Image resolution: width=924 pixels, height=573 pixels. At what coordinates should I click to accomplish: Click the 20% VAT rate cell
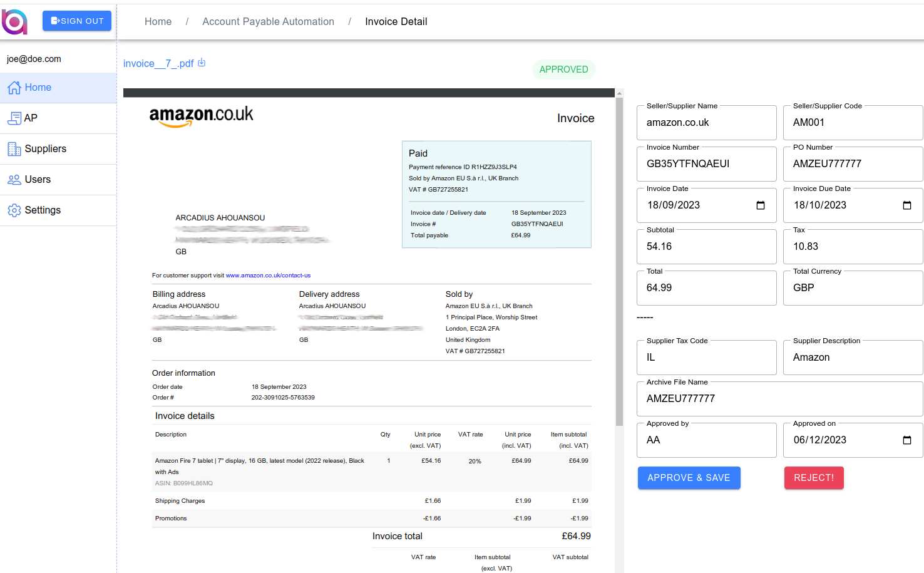(475, 461)
